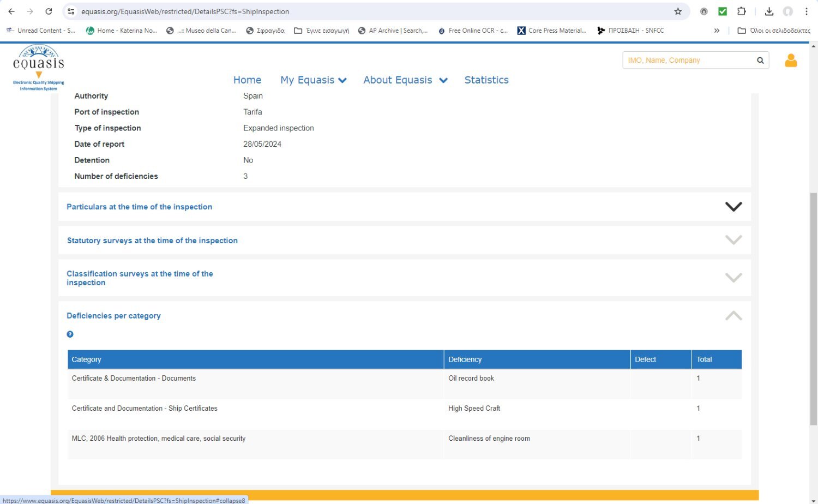Click the IMO, Name, Company search field

point(687,61)
